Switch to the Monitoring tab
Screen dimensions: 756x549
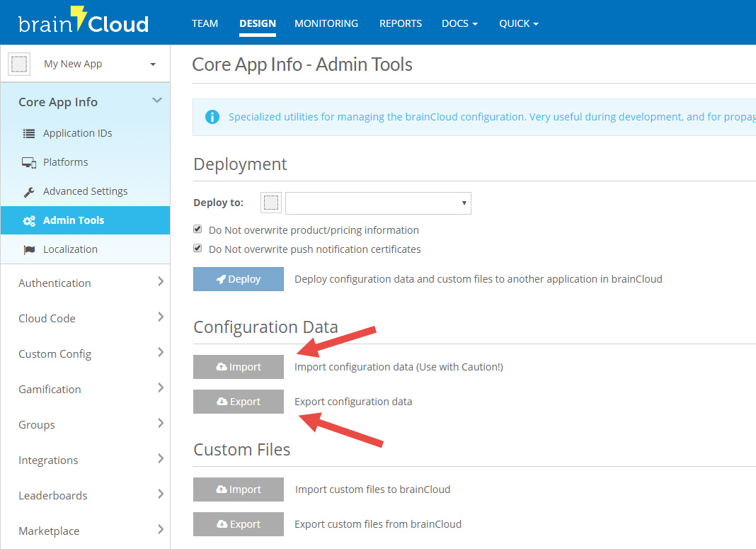tap(326, 23)
